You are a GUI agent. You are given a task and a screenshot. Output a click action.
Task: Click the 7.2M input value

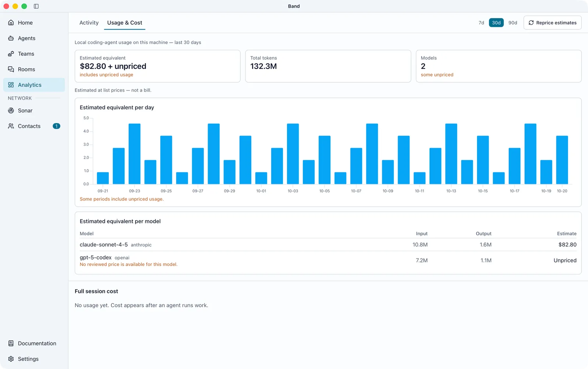coord(422,260)
